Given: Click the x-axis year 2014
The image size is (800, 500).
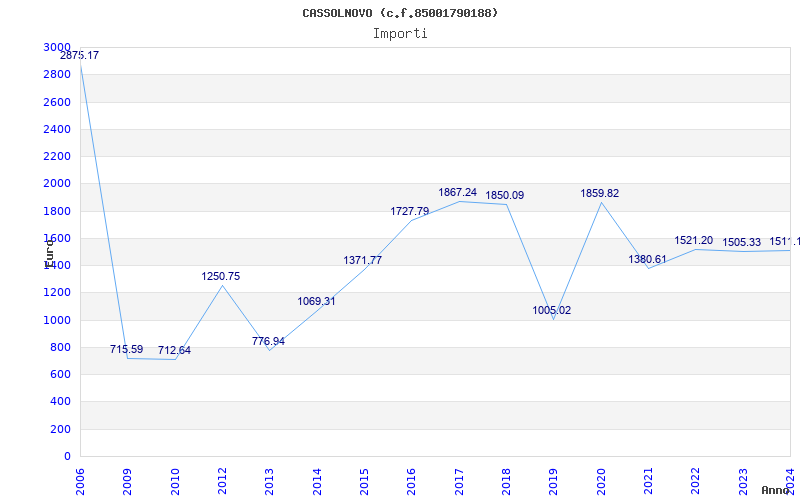Looking at the screenshot, I should coord(317,482).
